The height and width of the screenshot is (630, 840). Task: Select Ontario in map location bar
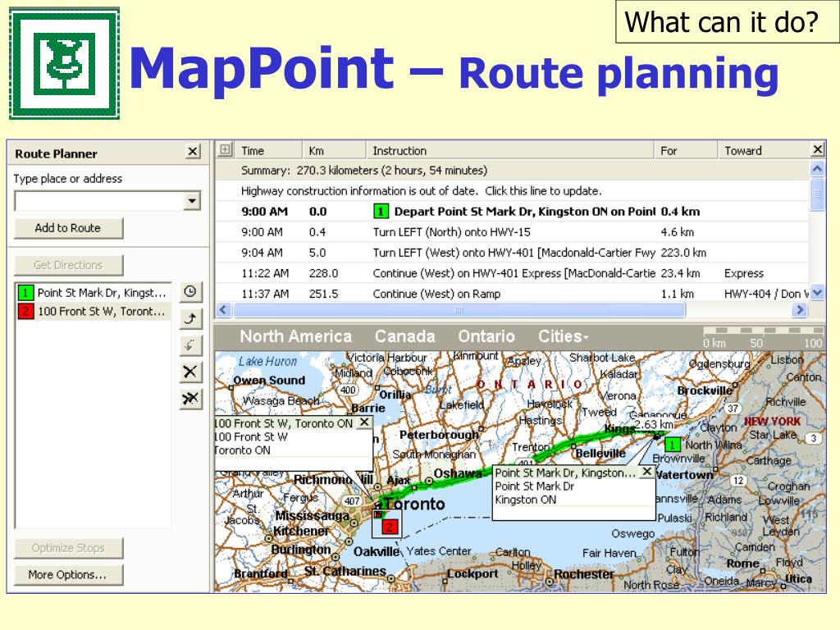[486, 336]
